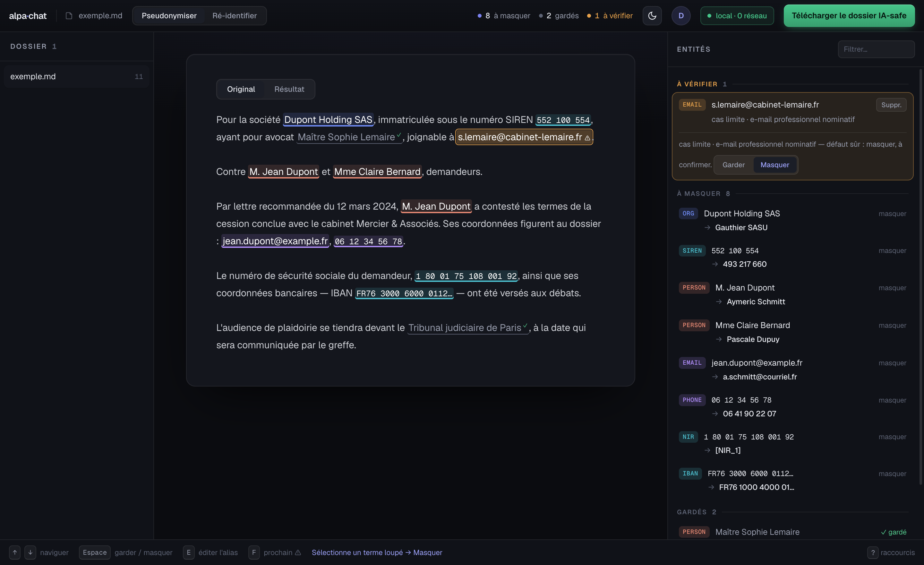Image resolution: width=924 pixels, height=565 pixels.
Task: Click alias '06 41 90 22 07' under PHONE
Action: (x=749, y=413)
